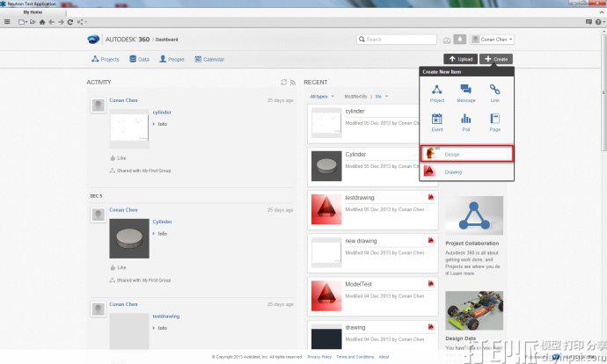Select Design in Create New Item menu
Viewport: 607px width, 364px height.
click(x=467, y=154)
